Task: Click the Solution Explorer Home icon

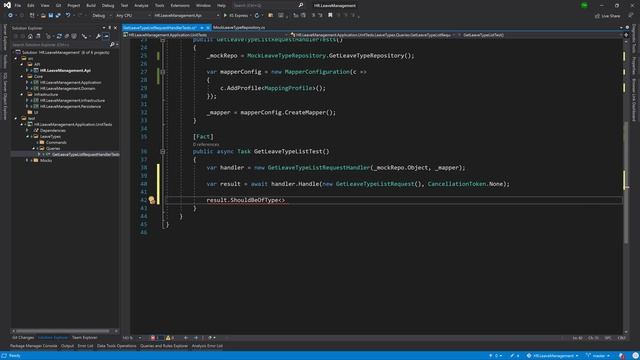Action: pyautogui.click(x=30, y=36)
